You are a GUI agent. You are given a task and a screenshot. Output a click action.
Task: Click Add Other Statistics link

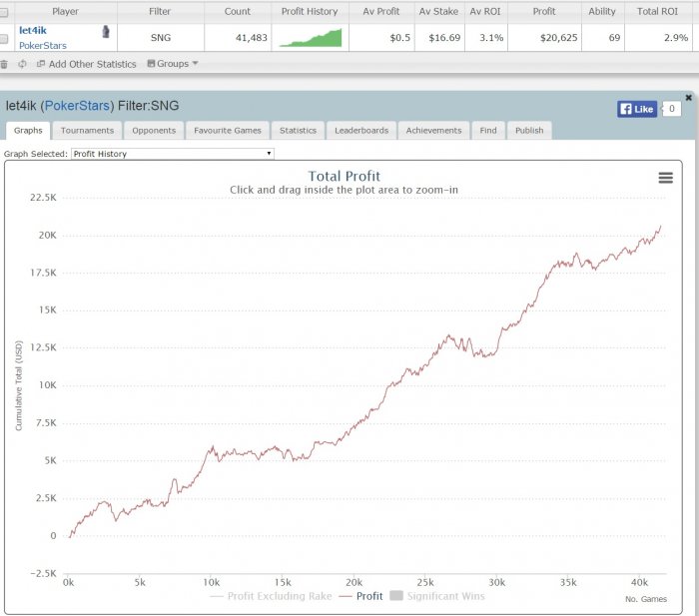pyautogui.click(x=87, y=64)
